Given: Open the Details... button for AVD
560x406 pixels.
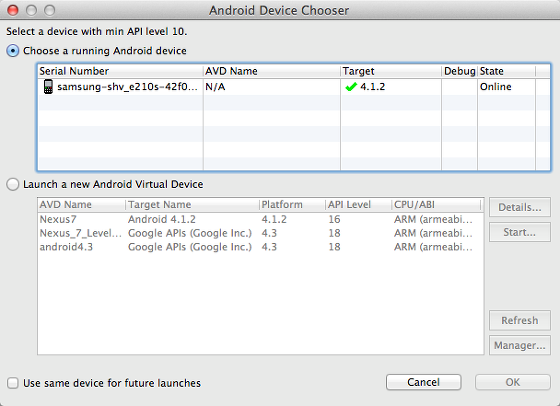Looking at the screenshot, I should (x=520, y=207).
